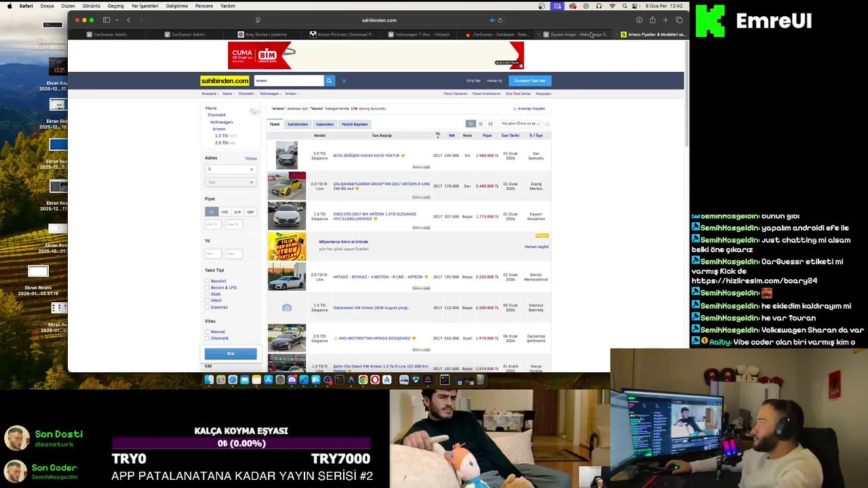Click the min TL price input
This screenshot has height=488, width=868.
click(x=213, y=224)
